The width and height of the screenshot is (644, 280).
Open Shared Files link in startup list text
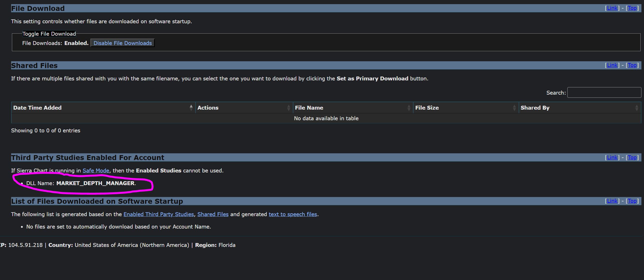click(213, 214)
